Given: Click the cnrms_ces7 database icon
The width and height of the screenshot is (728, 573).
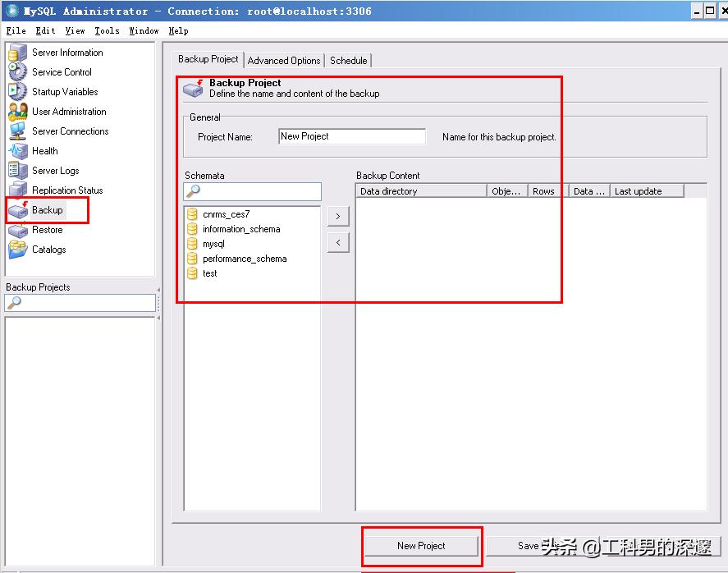Looking at the screenshot, I should click(192, 214).
